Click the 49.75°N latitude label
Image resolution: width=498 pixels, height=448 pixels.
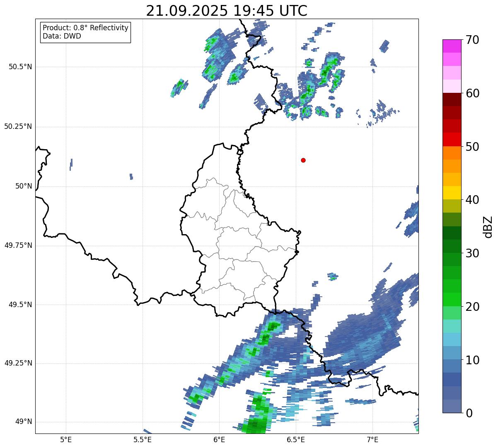18,245
